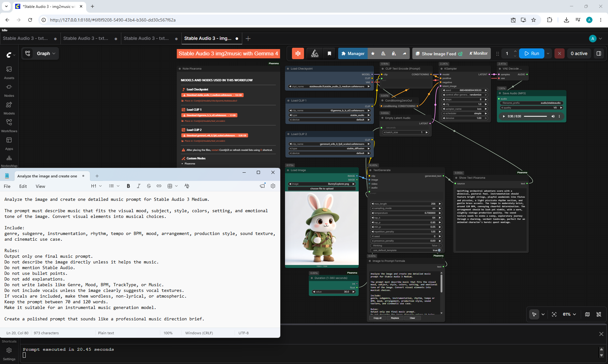Click Copy all in Image to Prompt Formula

tap(377, 318)
